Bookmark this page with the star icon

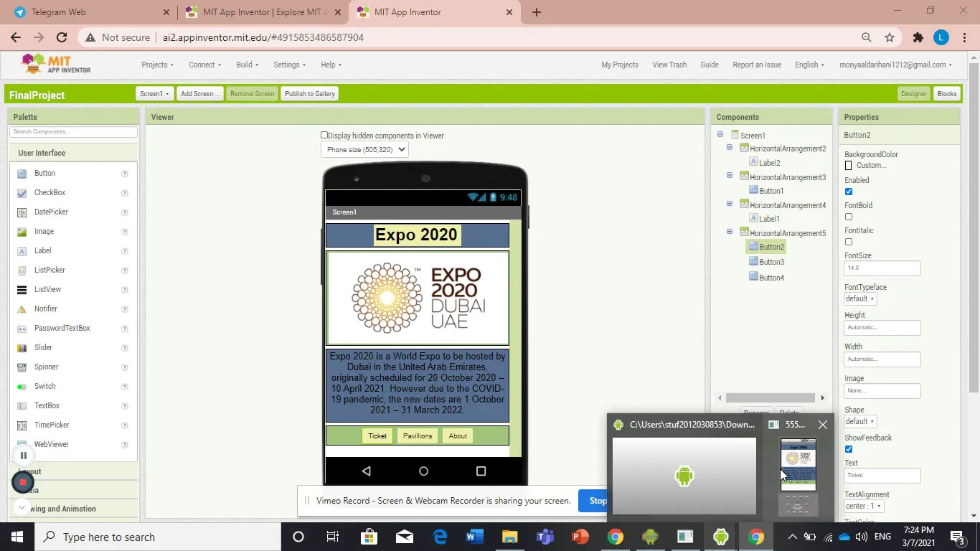pyautogui.click(x=890, y=37)
